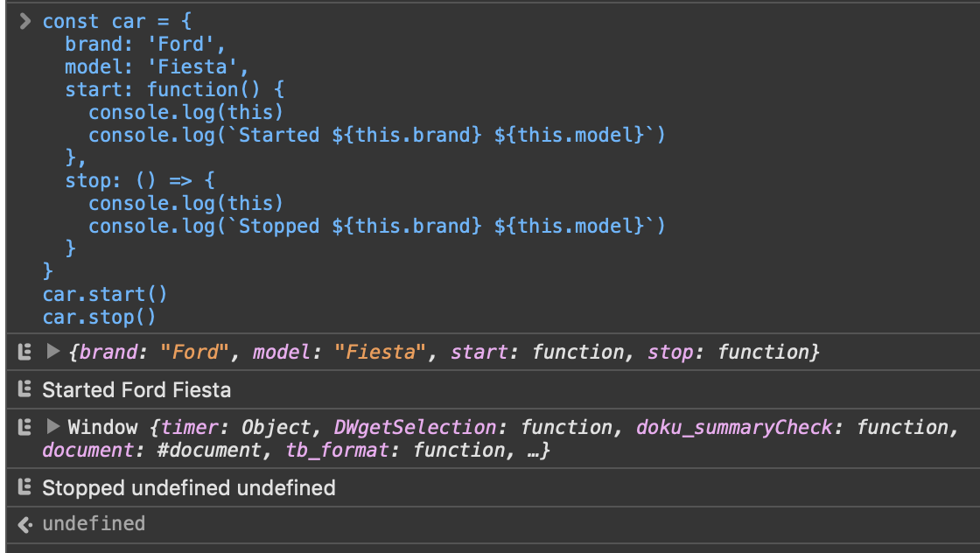Click the console input prompt chevron
This screenshot has height=553, width=980.
[24, 21]
